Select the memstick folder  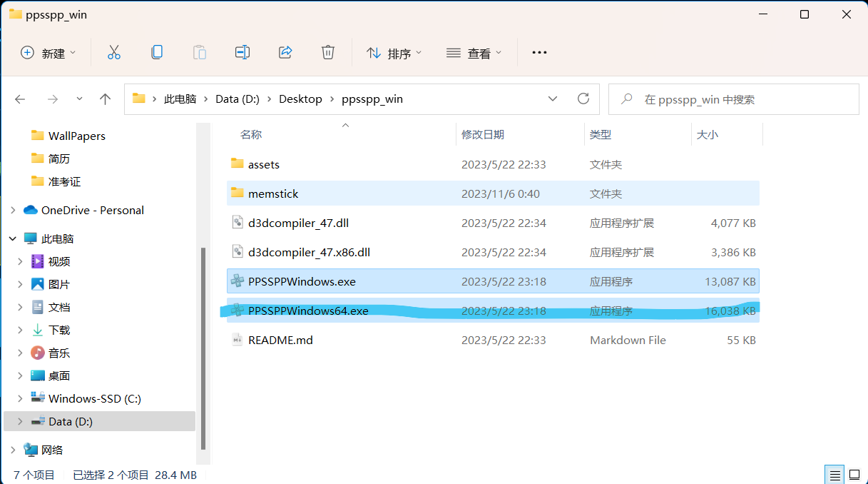click(x=493, y=193)
